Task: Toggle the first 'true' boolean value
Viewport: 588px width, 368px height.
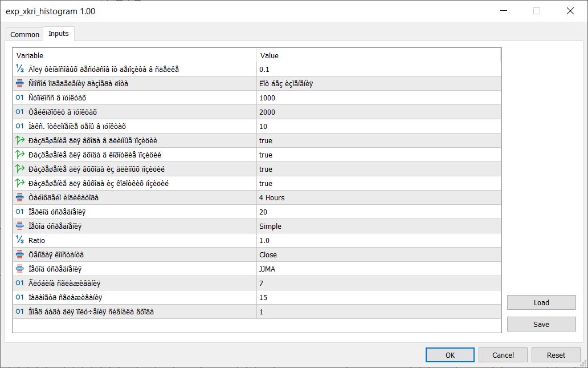Action: pos(266,140)
